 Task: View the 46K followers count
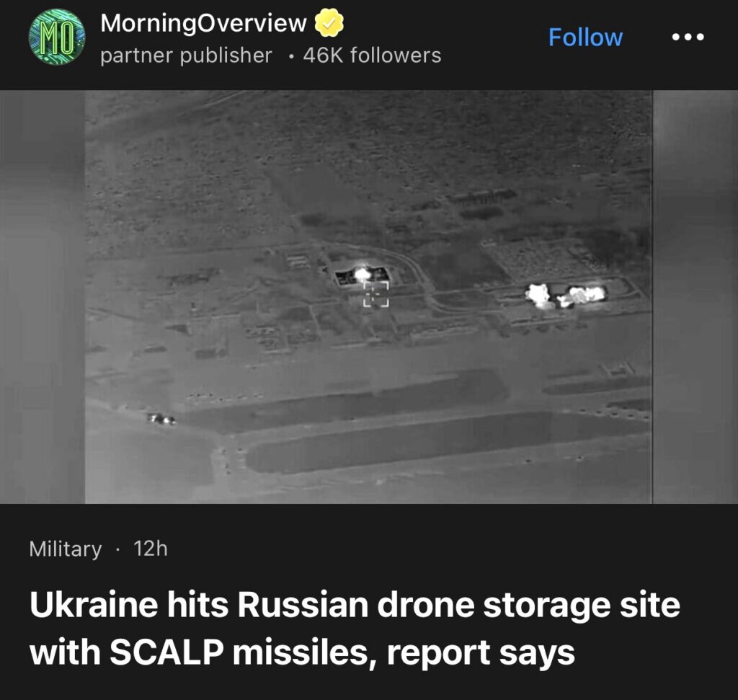coord(373,56)
